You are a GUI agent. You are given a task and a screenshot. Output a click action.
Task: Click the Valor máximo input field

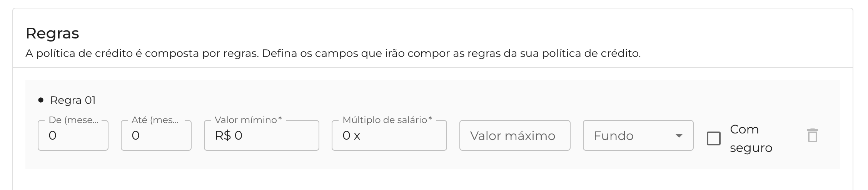[514, 136]
